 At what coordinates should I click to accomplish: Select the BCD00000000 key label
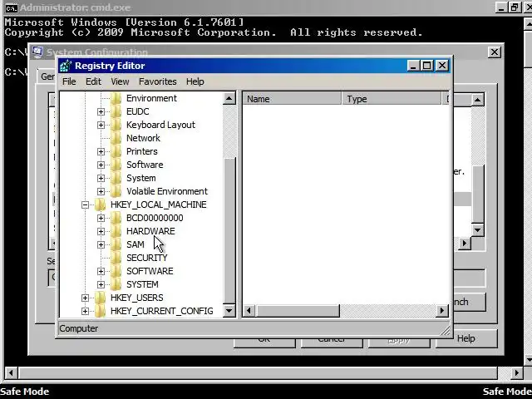[x=155, y=218]
